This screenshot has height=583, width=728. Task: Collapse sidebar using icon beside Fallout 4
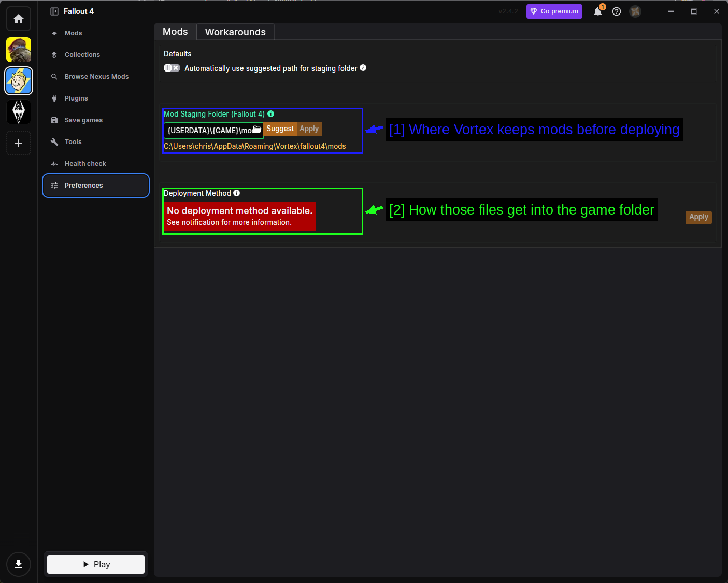point(54,11)
